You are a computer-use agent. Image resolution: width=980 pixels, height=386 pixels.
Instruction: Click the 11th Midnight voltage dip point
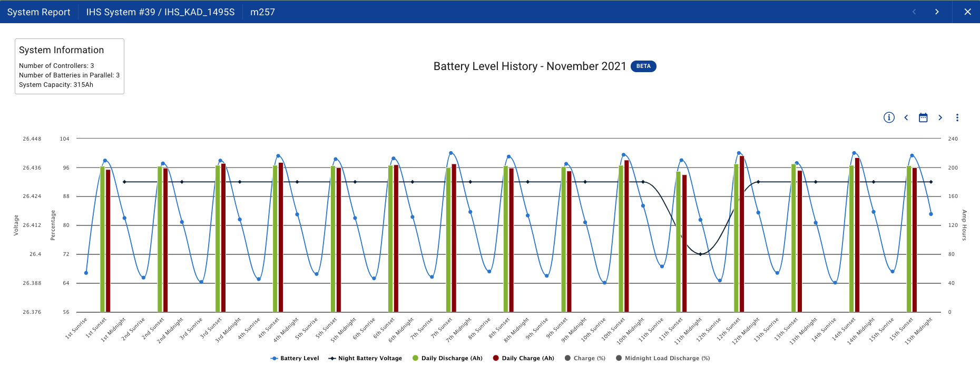[x=700, y=254]
